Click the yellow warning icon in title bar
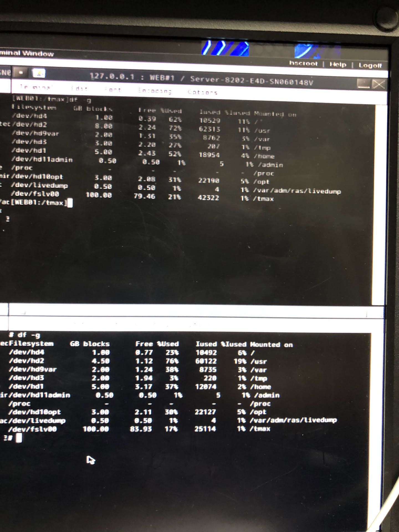 39,74
